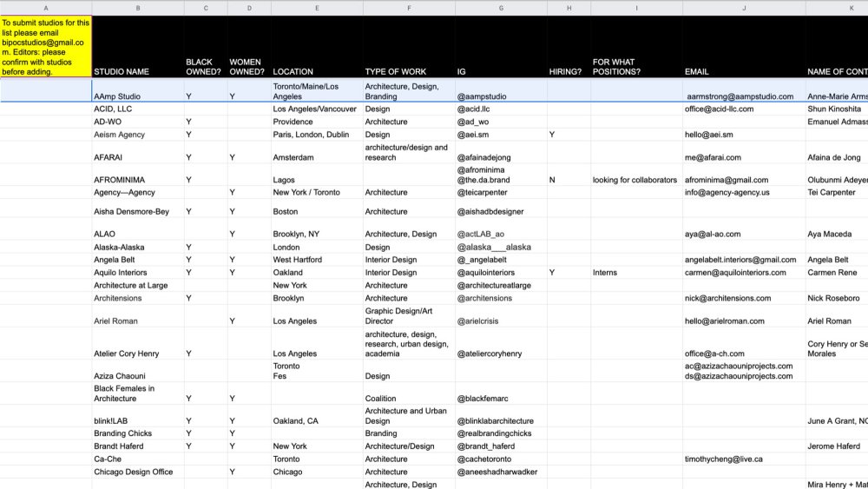
Task: Click the @blackfemarc Instagram cell
Action: click(501, 393)
